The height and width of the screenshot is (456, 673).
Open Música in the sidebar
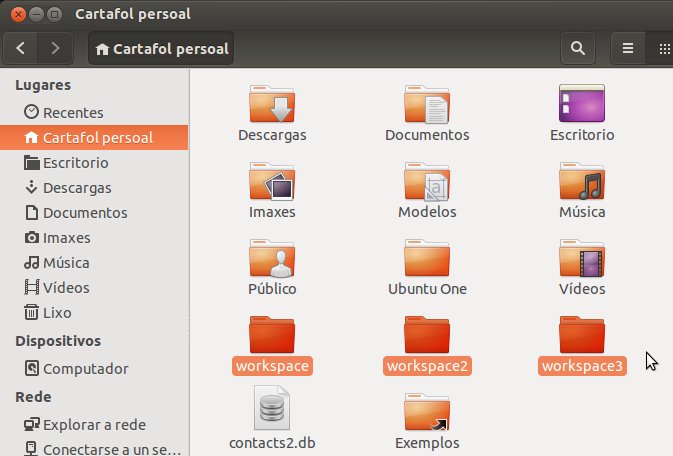tap(94, 262)
